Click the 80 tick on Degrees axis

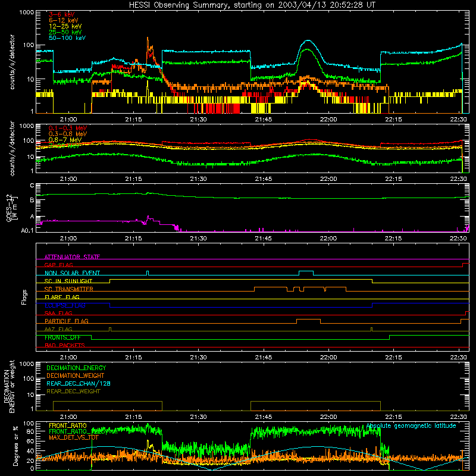point(31,431)
